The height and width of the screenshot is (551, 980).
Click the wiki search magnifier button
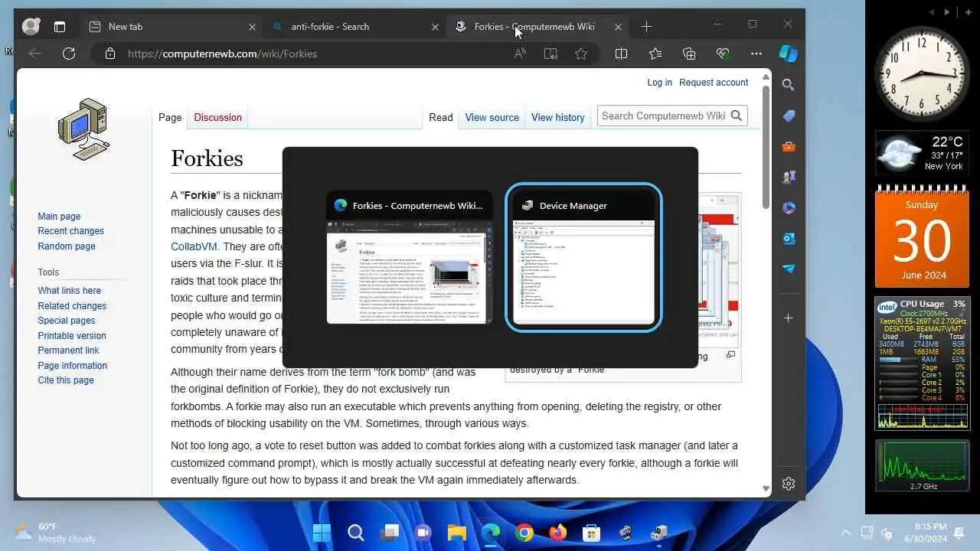coord(737,116)
